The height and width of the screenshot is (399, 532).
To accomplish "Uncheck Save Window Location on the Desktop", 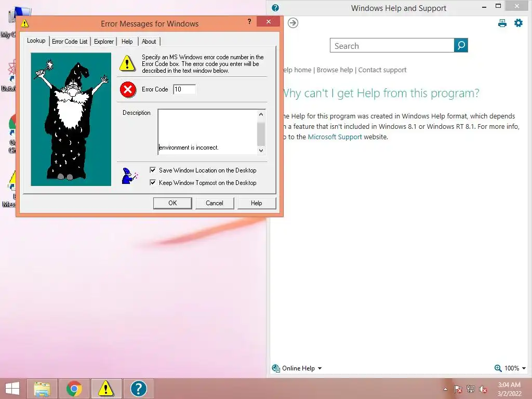I will pyautogui.click(x=153, y=170).
